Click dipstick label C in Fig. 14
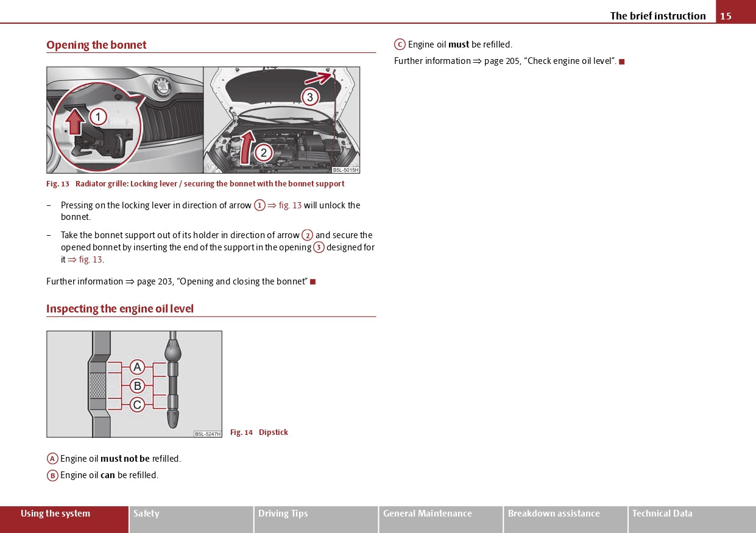The width and height of the screenshot is (756, 533). click(x=138, y=404)
